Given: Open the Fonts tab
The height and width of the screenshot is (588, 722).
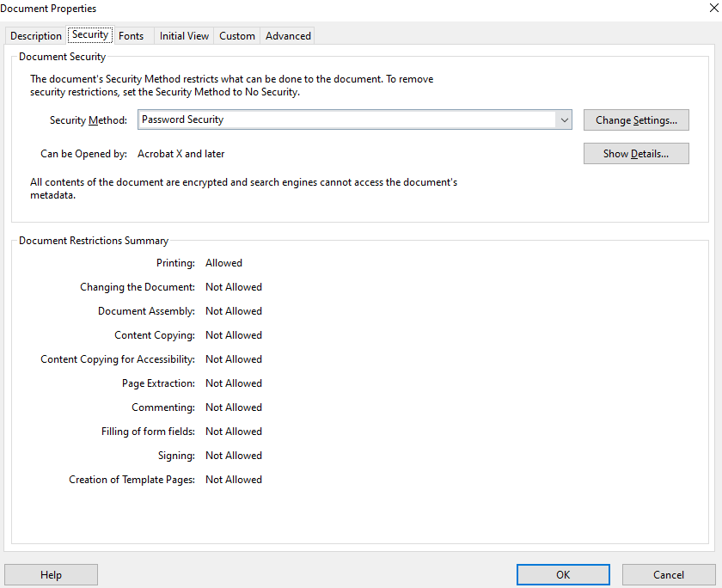Looking at the screenshot, I should coord(132,36).
